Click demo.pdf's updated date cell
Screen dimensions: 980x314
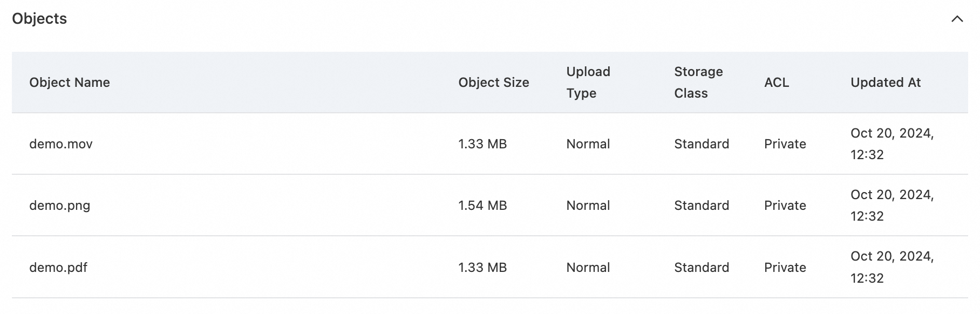coord(891,268)
